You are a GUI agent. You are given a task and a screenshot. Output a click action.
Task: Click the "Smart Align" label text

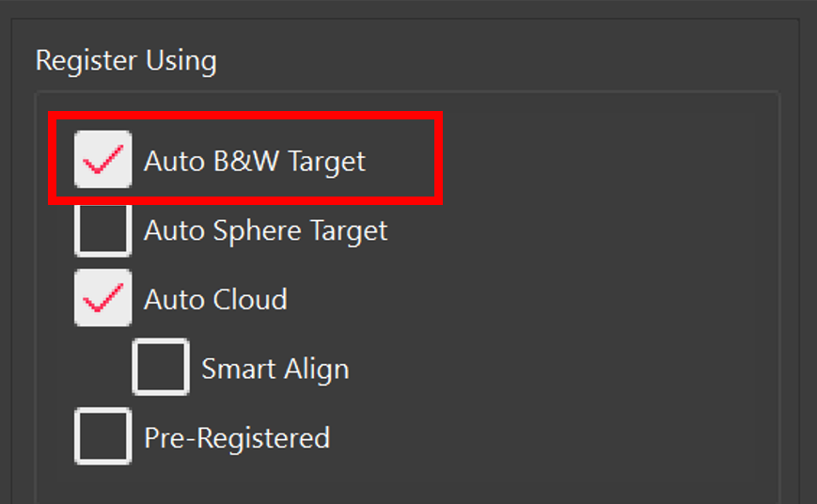[x=275, y=369]
